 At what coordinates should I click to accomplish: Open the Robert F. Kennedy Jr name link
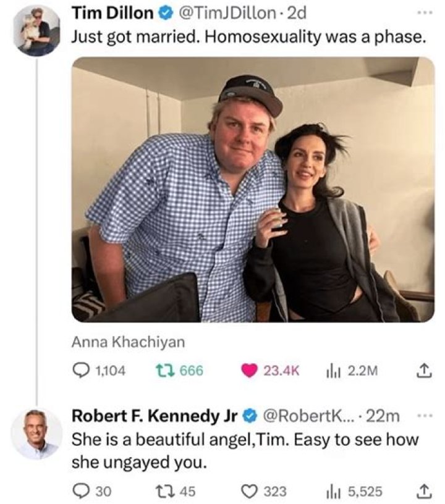click(x=154, y=417)
